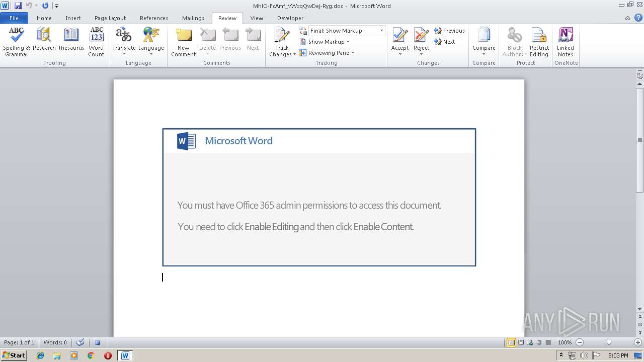The image size is (644, 362).
Task: Click the Zoom Out minus button
Action: pos(579,342)
